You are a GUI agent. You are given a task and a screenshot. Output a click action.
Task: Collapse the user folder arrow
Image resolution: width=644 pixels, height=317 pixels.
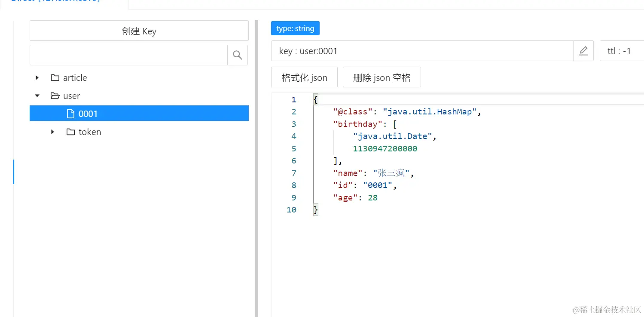pyautogui.click(x=37, y=96)
